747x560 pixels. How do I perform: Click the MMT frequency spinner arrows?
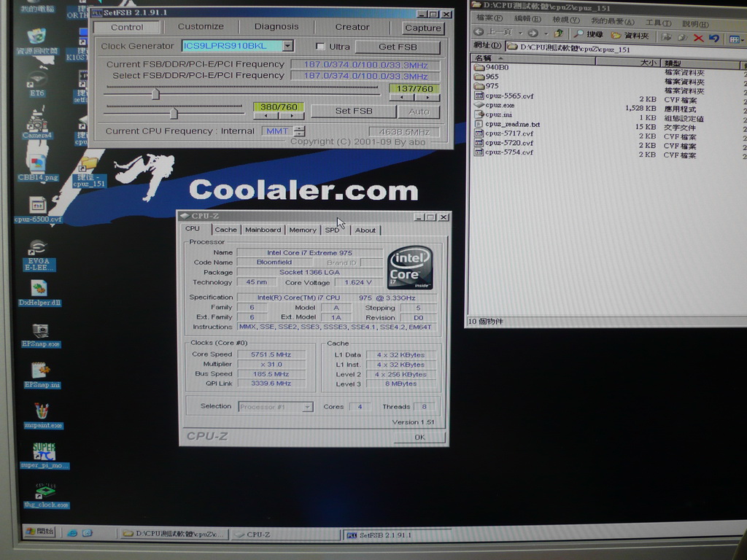[299, 131]
